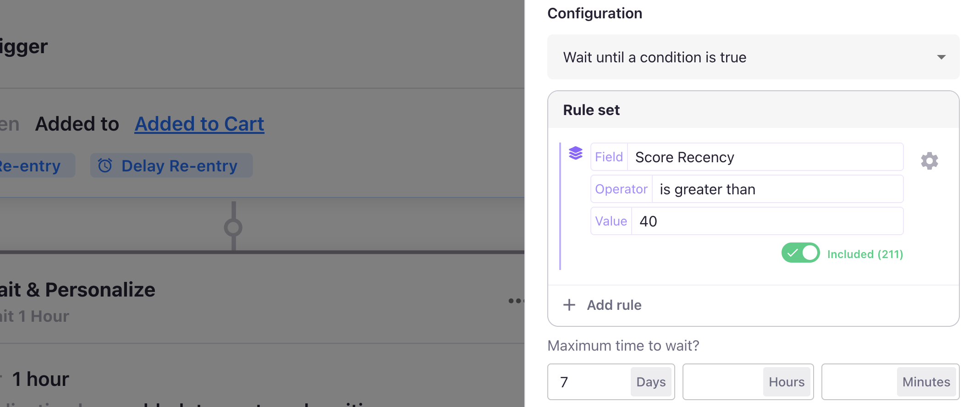Click the plus icon next to Add rule

click(569, 305)
